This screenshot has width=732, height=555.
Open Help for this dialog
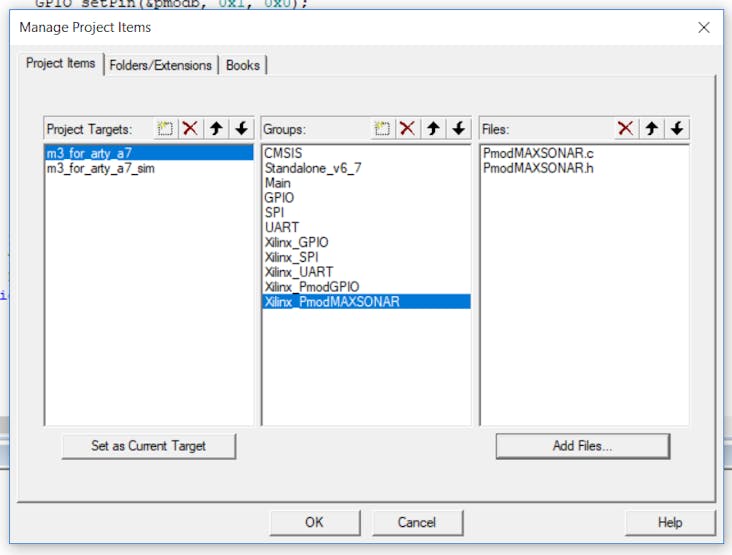coord(670,522)
